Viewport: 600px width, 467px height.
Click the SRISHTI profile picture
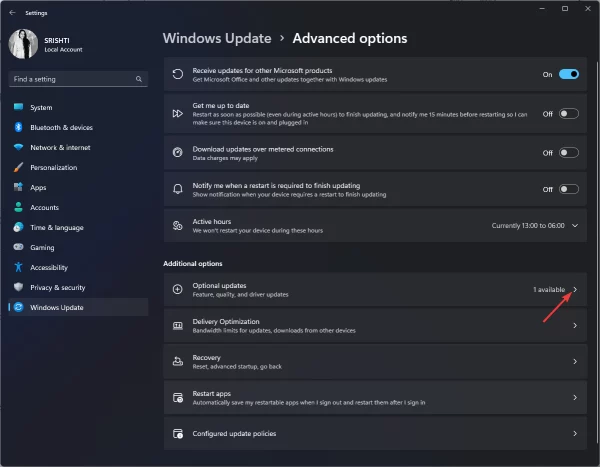click(x=23, y=44)
